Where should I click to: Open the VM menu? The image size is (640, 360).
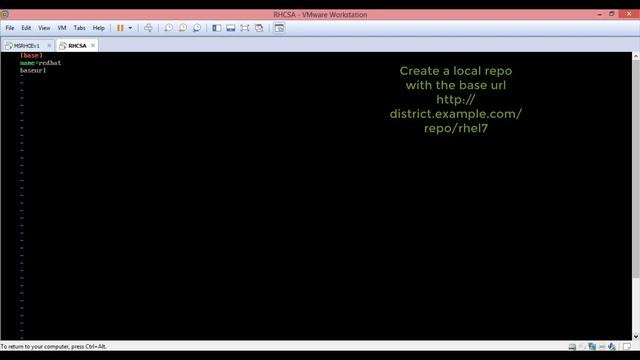62,28
